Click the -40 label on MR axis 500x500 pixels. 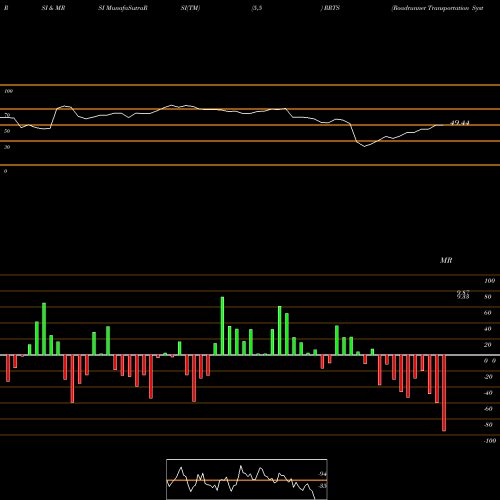point(488,393)
